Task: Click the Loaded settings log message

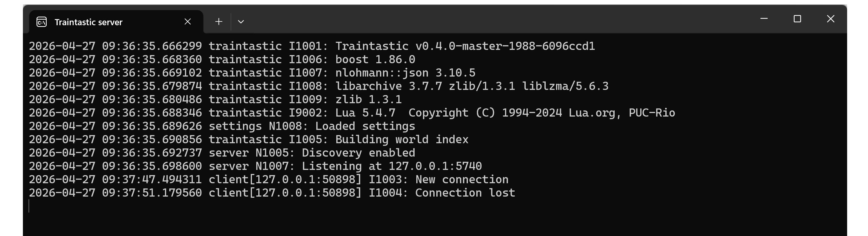Action: coord(365,126)
